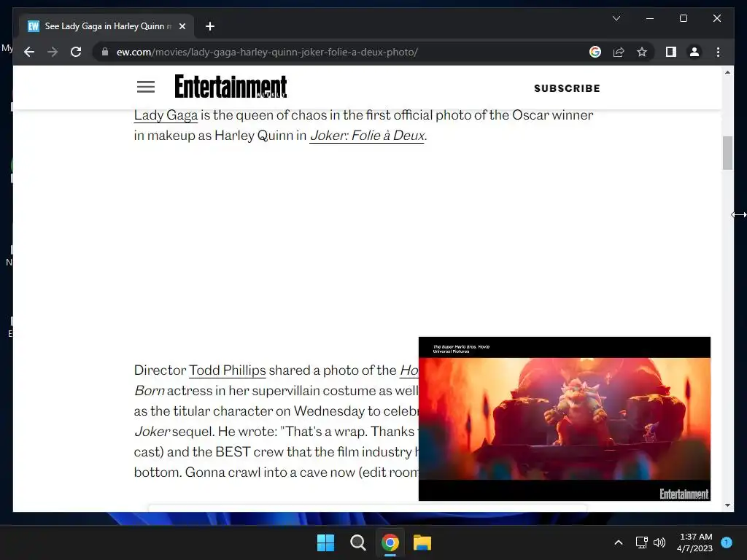
Task: Bookmark this tab with star icon
Action: [x=642, y=52]
